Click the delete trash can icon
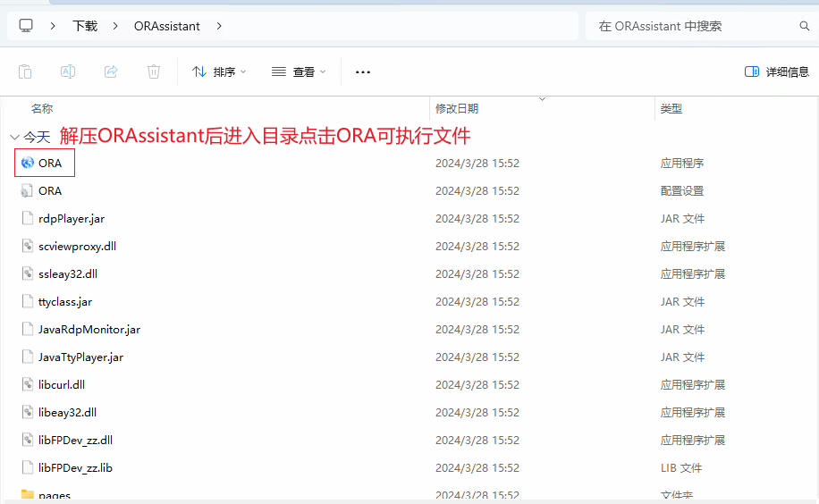The image size is (819, 504). pos(154,71)
